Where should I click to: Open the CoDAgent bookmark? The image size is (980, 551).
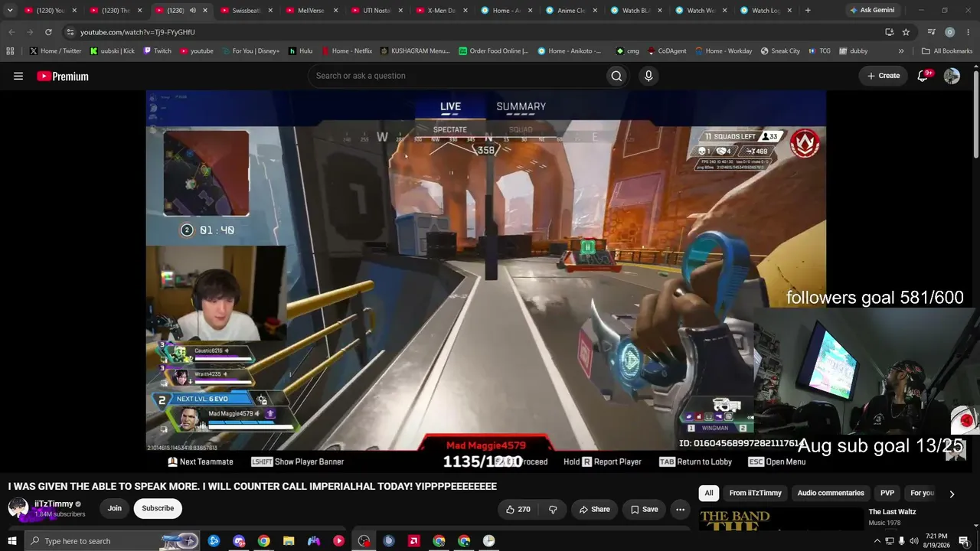[x=665, y=51]
